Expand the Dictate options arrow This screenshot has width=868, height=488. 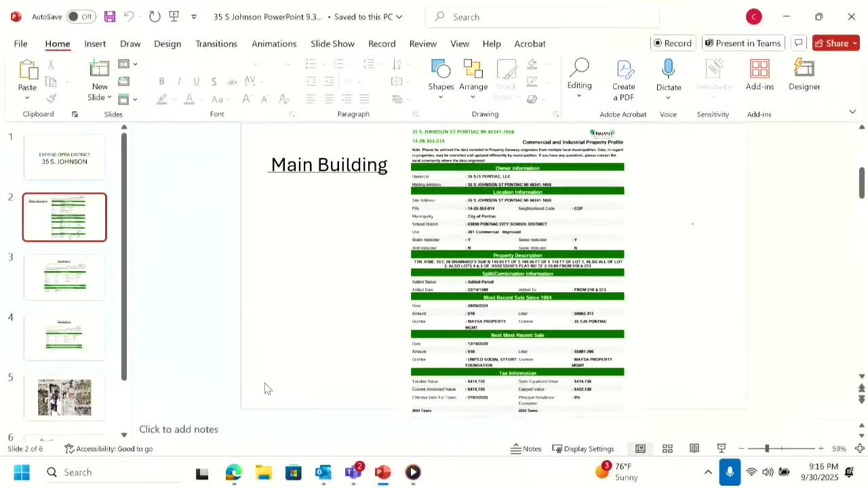coord(669,98)
